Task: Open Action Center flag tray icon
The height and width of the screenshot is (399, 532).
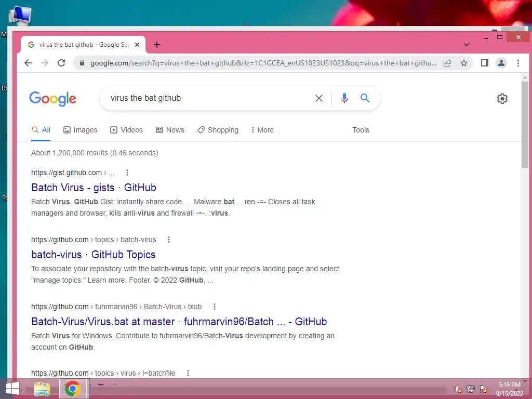Action: (x=483, y=389)
